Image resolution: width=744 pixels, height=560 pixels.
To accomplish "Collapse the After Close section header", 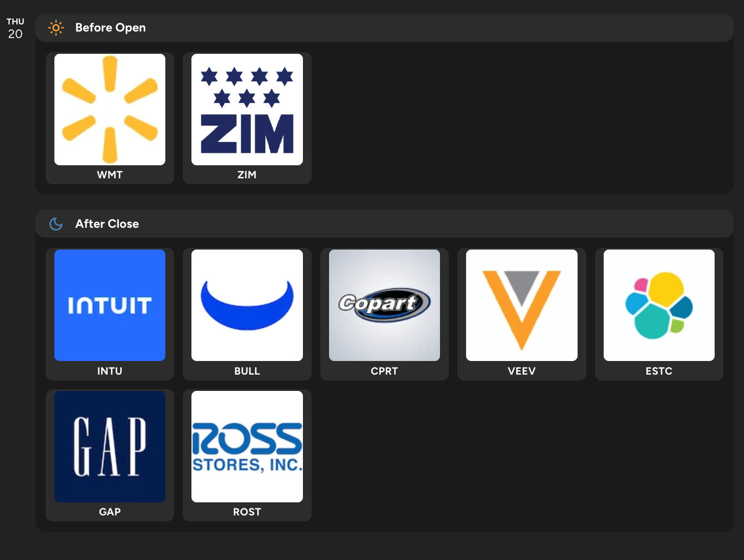I will 385,223.
